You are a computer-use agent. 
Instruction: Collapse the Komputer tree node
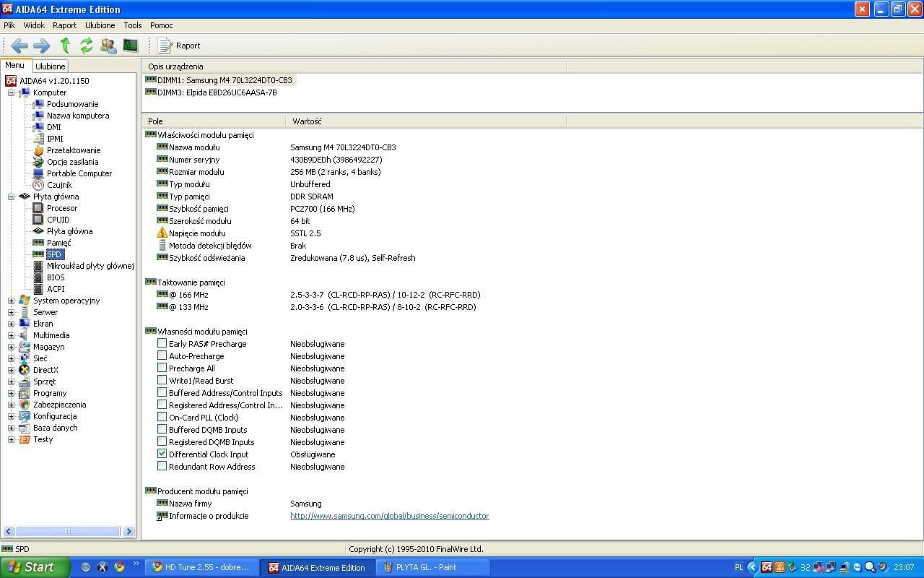(x=11, y=92)
